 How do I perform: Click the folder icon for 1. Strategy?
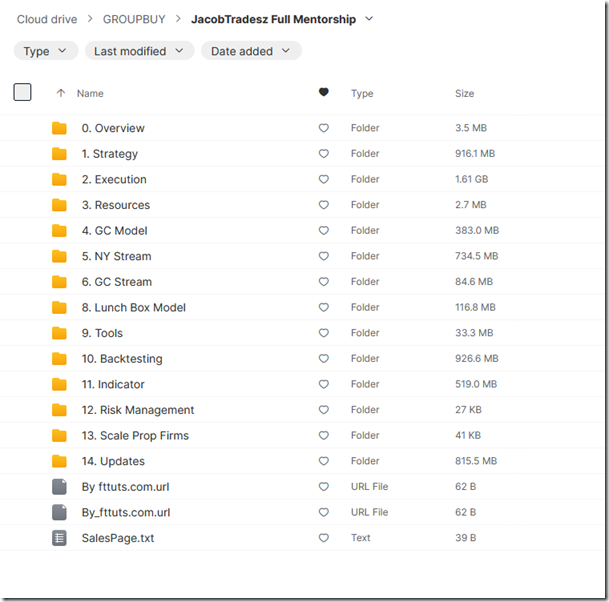tap(59, 154)
